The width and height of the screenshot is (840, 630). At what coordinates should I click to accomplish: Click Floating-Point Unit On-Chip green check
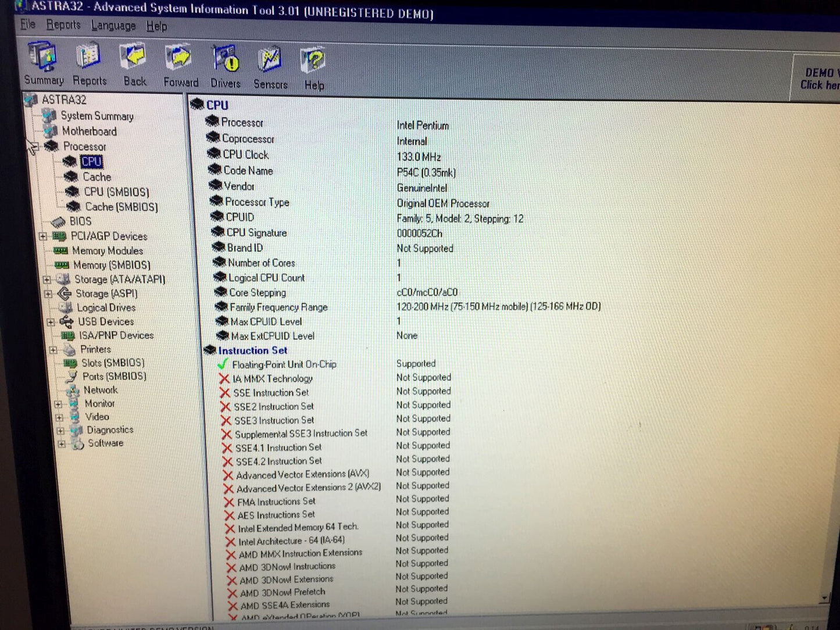222,364
